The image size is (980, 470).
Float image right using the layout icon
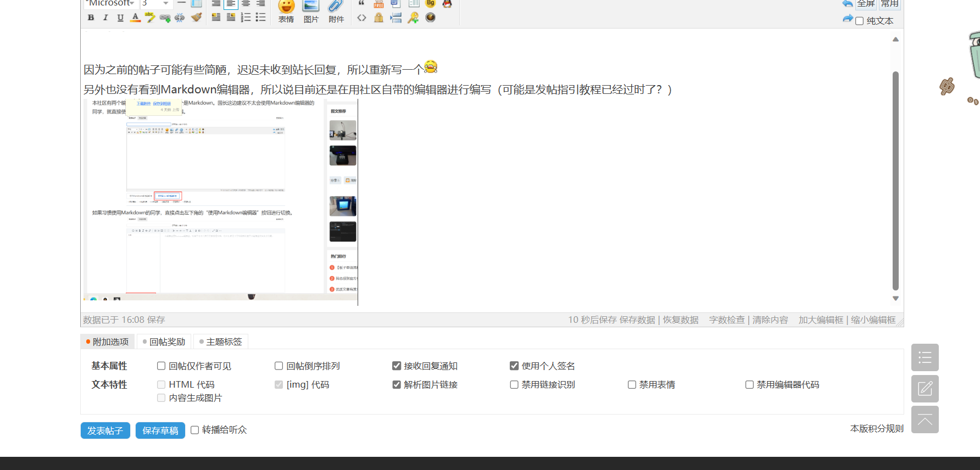click(231, 18)
